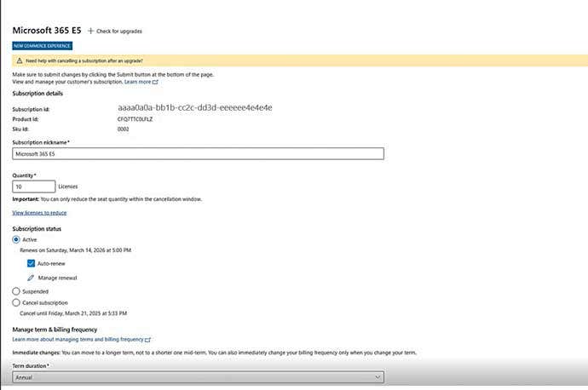Open the Learn more link under submit instructions
The width and height of the screenshot is (588, 390).
tap(137, 82)
